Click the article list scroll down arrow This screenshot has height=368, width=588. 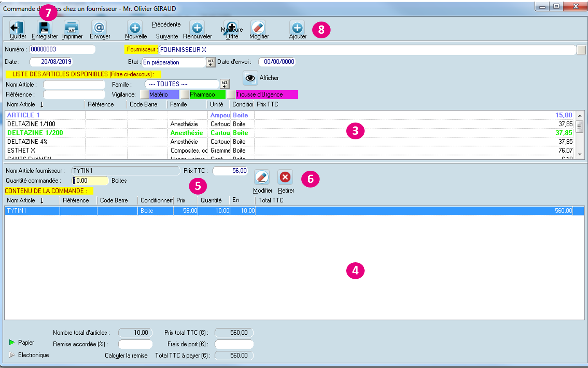point(580,155)
